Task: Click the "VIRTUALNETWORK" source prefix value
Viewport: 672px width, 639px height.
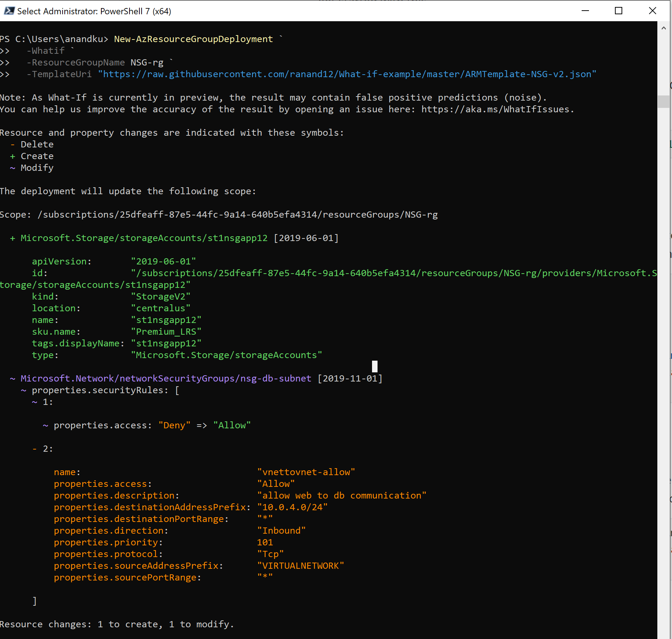Action: click(301, 566)
